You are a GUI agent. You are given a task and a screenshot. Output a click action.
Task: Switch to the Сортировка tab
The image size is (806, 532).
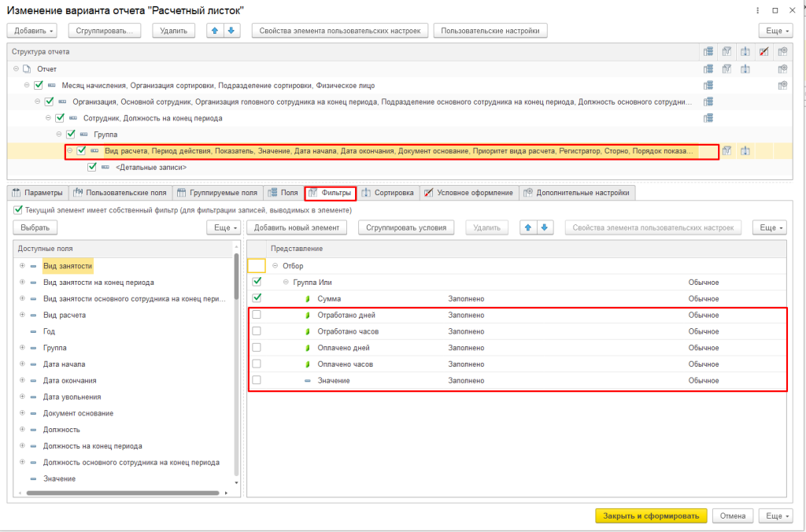(389, 193)
